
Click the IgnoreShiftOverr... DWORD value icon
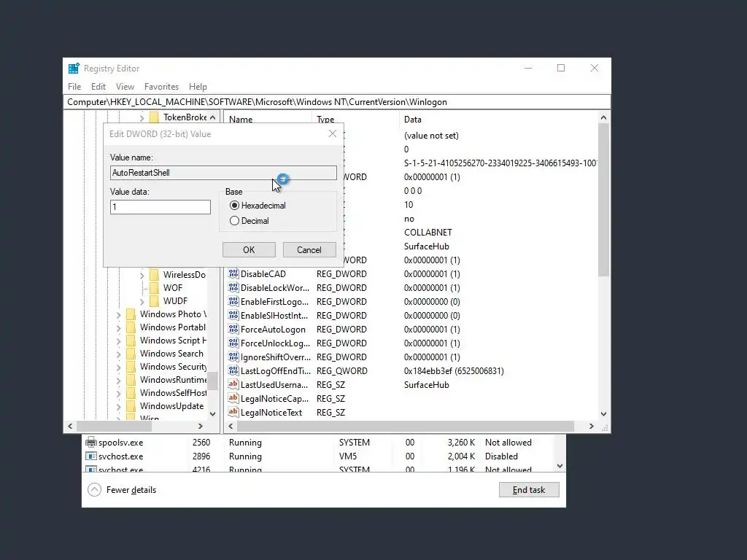click(233, 357)
